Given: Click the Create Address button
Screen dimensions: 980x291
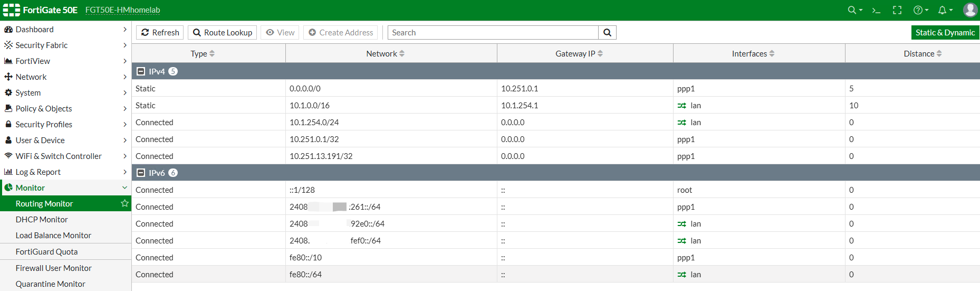Looking at the screenshot, I should click(341, 33).
